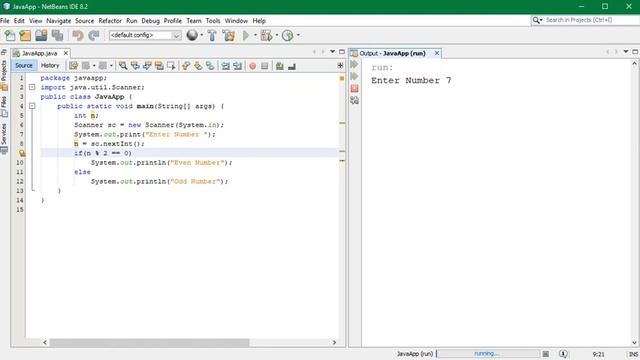Stop macro recording square icon
The height and width of the screenshot is (360, 640).
[264, 66]
